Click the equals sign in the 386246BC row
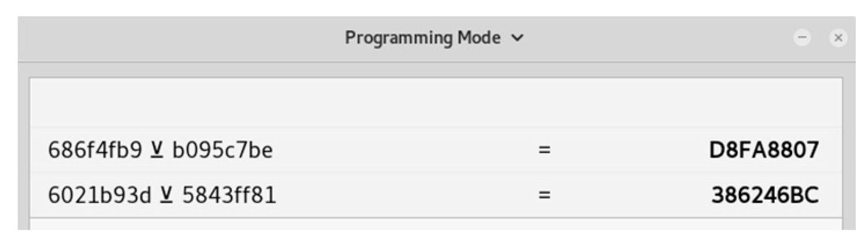 (x=543, y=196)
